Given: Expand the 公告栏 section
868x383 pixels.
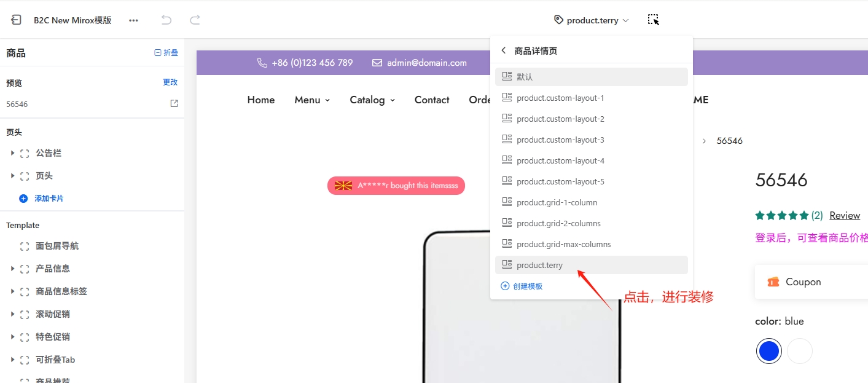Looking at the screenshot, I should 12,153.
